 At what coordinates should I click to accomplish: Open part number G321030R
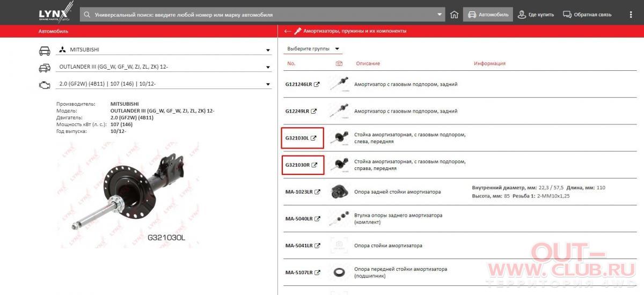302,165
